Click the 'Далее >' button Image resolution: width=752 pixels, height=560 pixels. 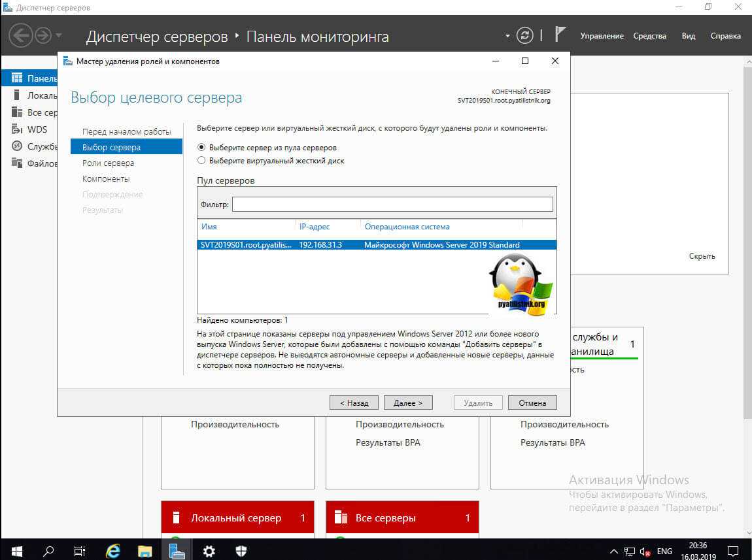408,403
